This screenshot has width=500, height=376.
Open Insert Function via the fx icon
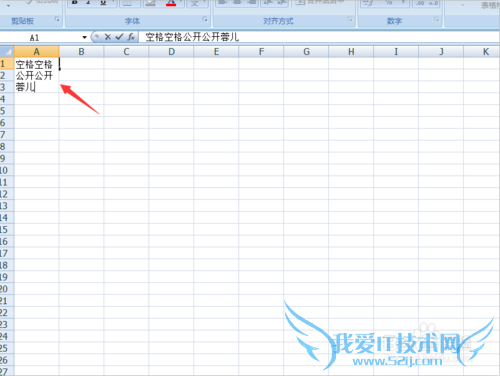tap(131, 37)
